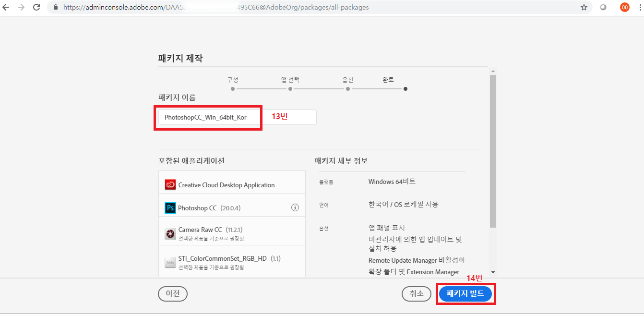Click the 패키지 세부 정보 heading
Screen dimensions: 644x316
point(341,161)
